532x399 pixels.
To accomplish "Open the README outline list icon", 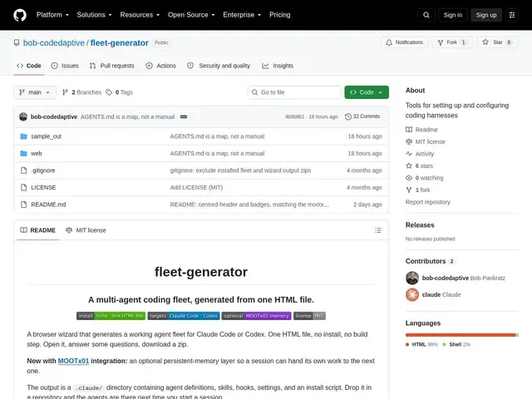I will [378, 230].
